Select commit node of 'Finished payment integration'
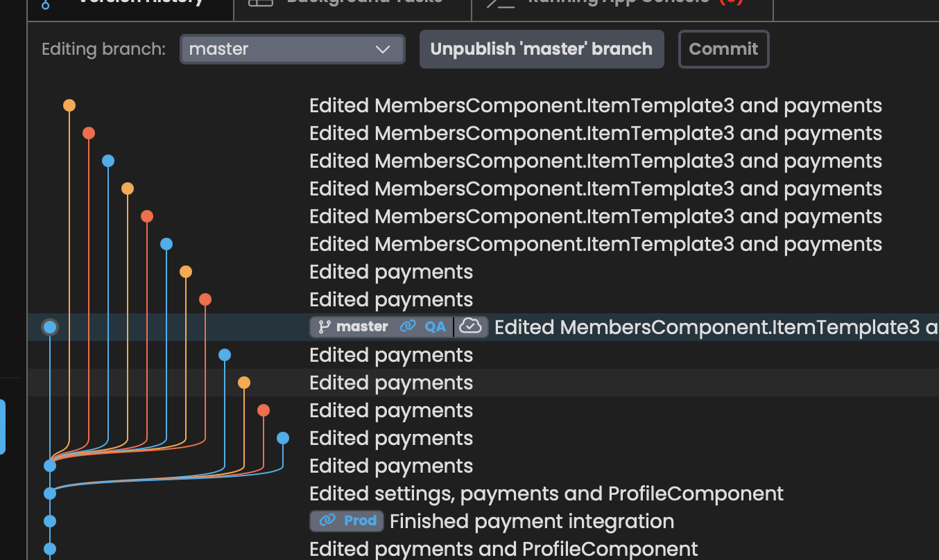Viewport: 939px width, 560px height. click(x=50, y=521)
